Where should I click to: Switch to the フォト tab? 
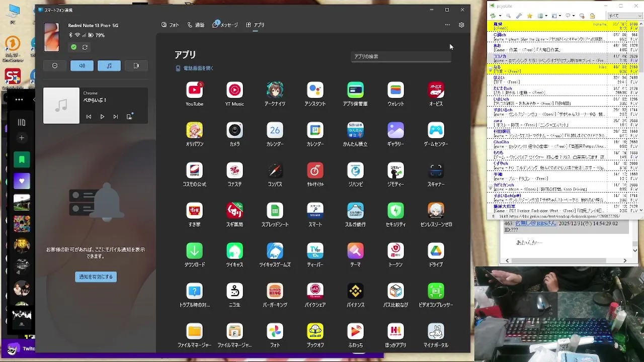171,25
